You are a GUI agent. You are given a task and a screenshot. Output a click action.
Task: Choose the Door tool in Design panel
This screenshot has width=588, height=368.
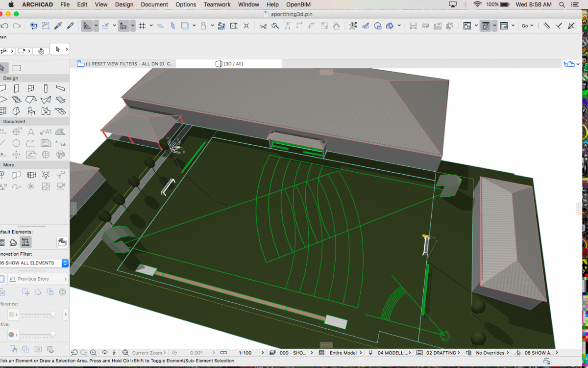click(x=16, y=89)
